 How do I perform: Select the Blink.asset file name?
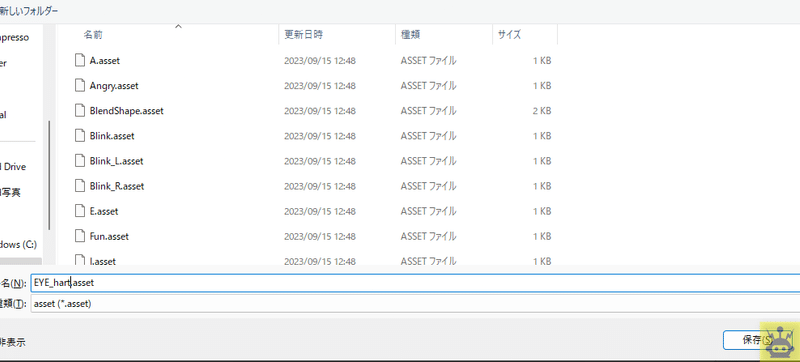tap(112, 136)
